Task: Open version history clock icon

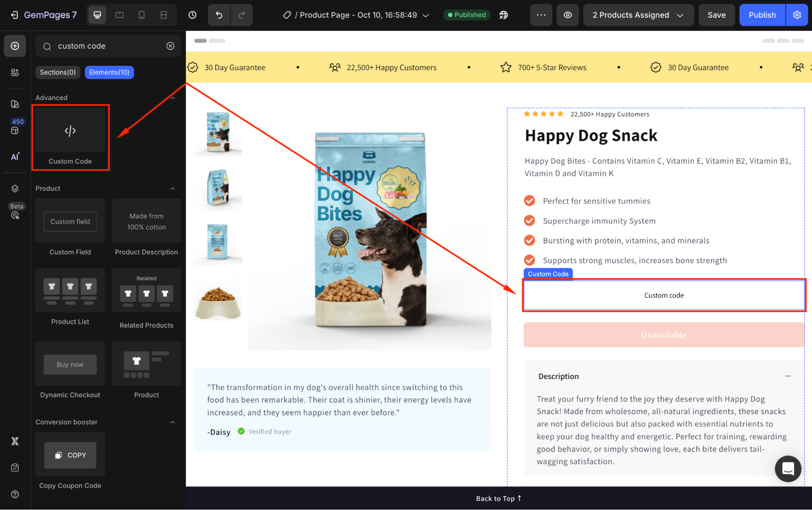Action: 193,15
